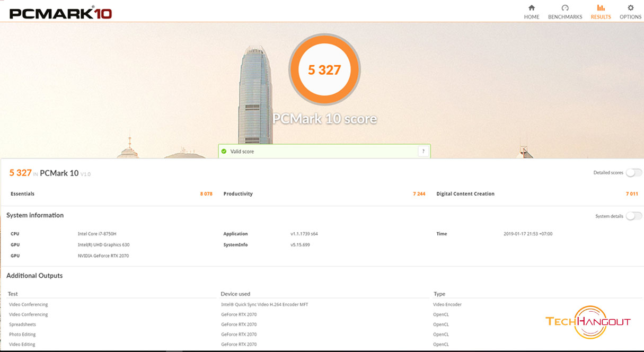The height and width of the screenshot is (352, 644).
Task: Select the Productivity score 7 244
Action: pos(419,194)
